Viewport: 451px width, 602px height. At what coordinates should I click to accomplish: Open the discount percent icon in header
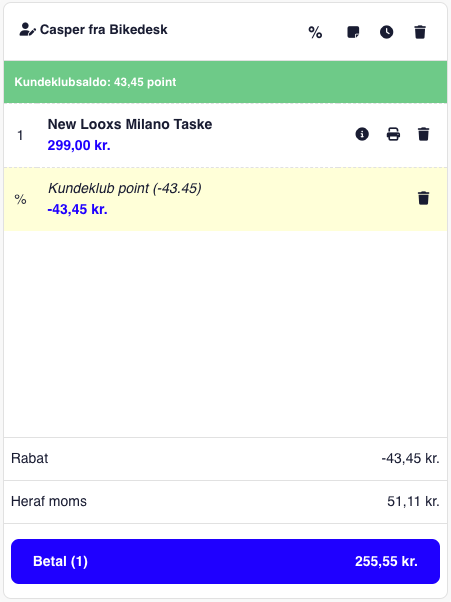pyautogui.click(x=315, y=32)
